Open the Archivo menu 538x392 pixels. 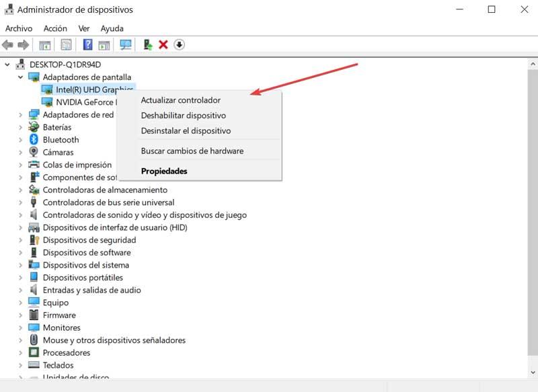19,28
